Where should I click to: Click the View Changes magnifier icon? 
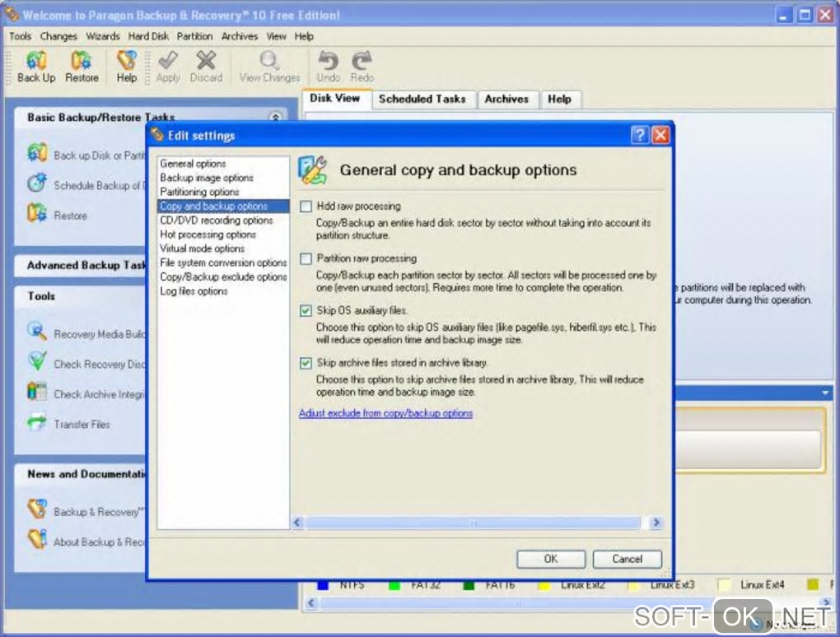tap(269, 60)
